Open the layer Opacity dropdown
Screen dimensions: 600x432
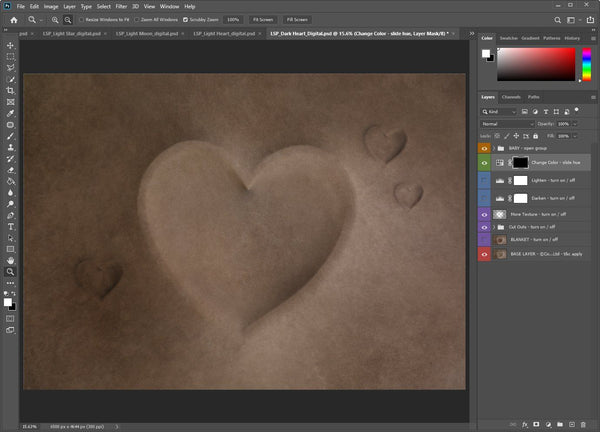click(x=574, y=123)
